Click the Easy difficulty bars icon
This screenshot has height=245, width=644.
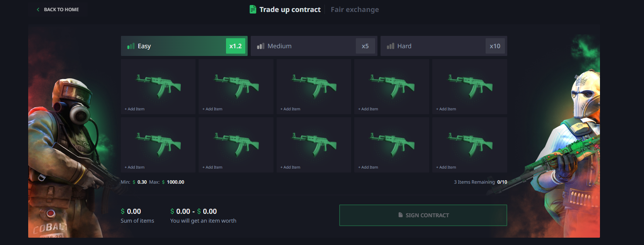131,46
